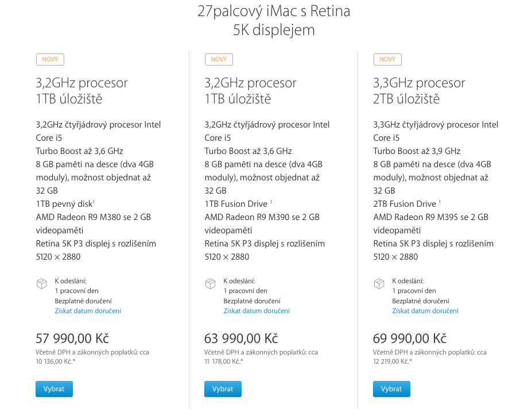The width and height of the screenshot is (532, 420).
Task: Click the 57 990,00 Kč price
Action: point(72,338)
